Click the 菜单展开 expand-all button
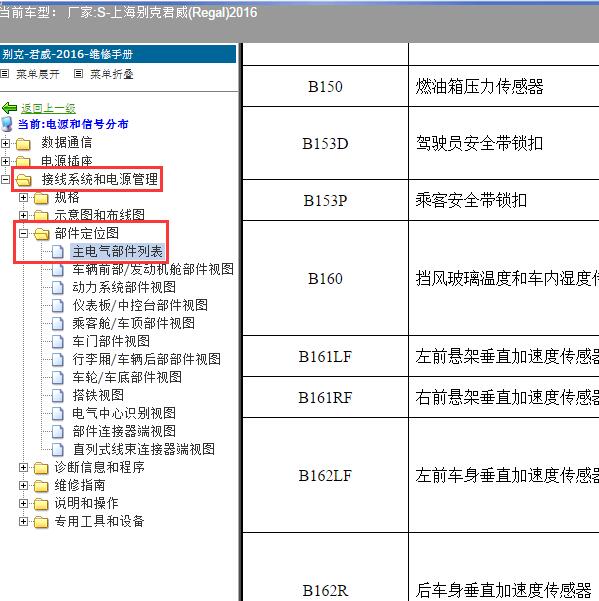Viewport: 599px width, 601px height. (x=38, y=74)
